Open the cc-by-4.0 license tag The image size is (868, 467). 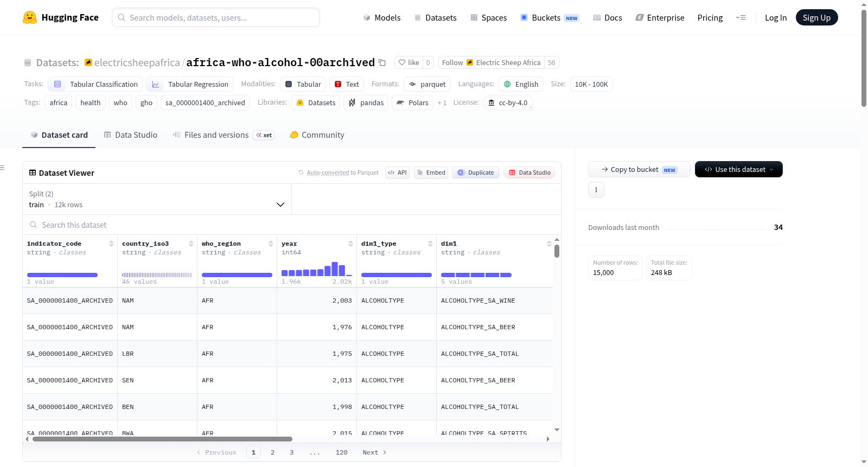508,103
